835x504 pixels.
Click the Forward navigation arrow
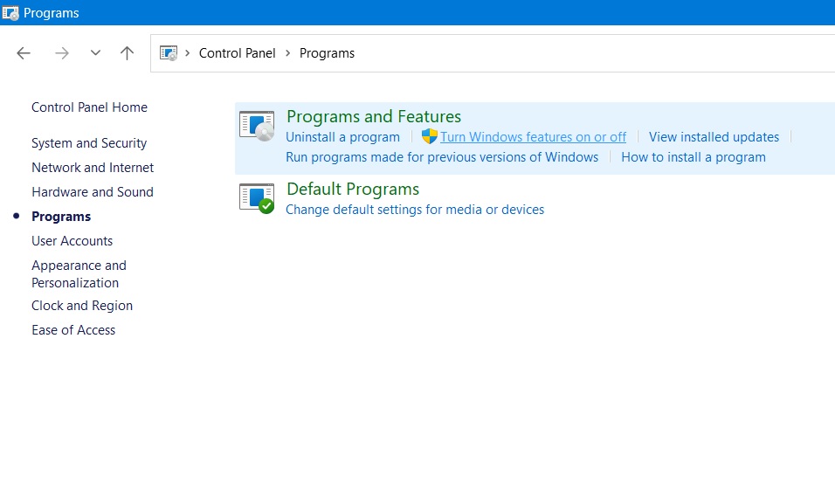click(x=61, y=52)
